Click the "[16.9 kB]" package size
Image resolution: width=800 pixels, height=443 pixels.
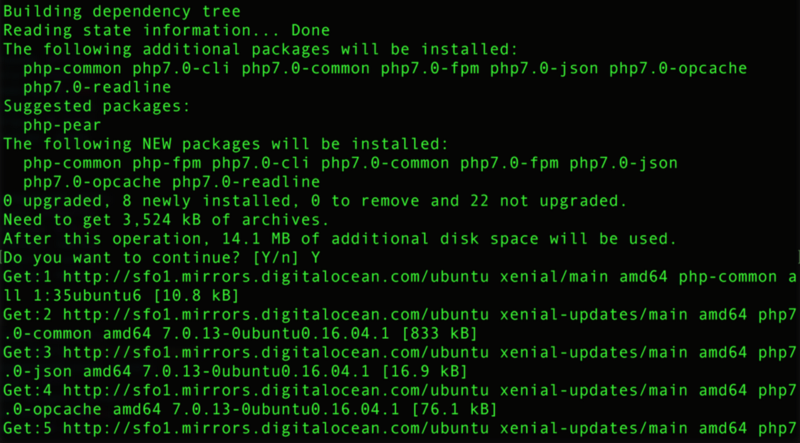coord(422,370)
